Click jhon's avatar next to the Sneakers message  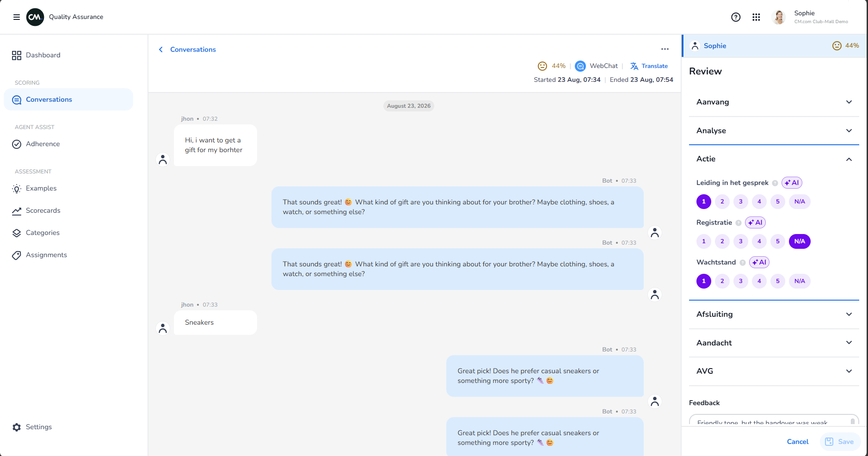(x=163, y=328)
